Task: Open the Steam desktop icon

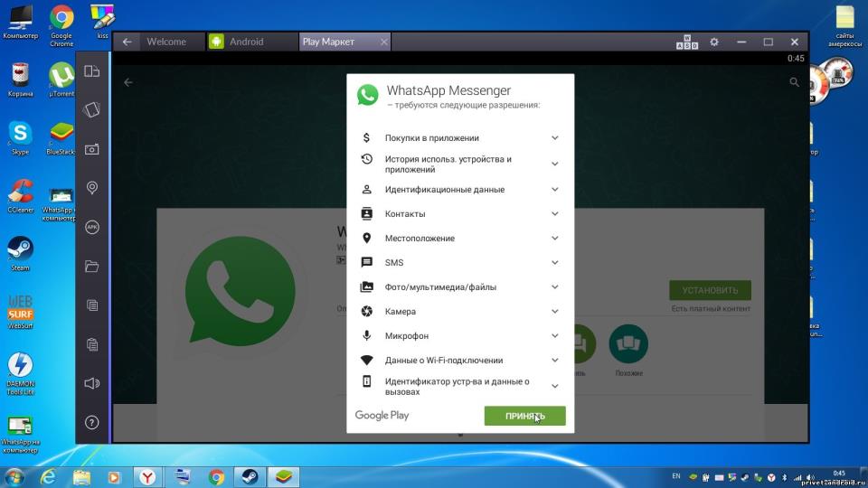Action: point(20,254)
